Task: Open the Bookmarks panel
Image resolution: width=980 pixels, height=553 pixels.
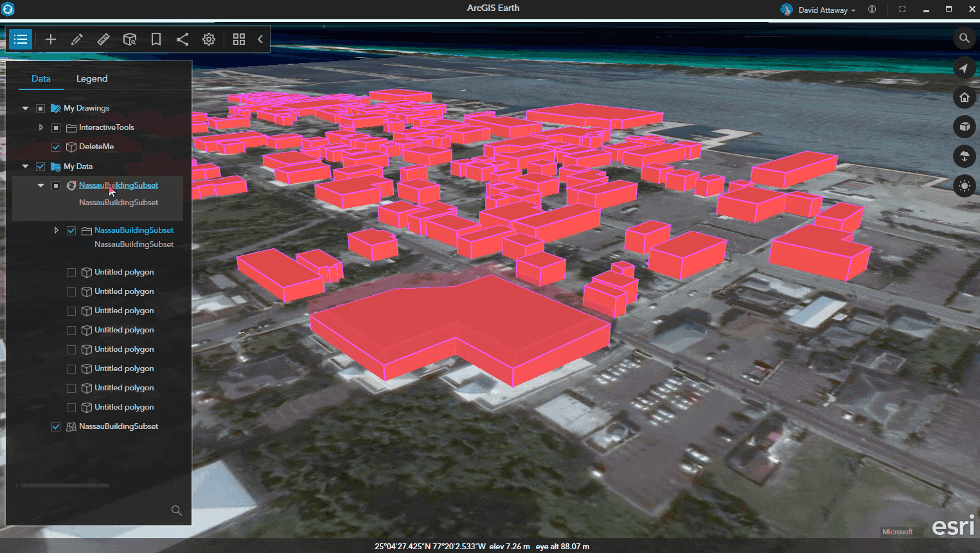Action: [x=156, y=39]
